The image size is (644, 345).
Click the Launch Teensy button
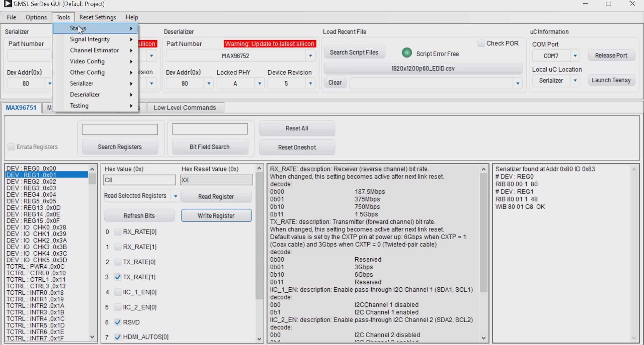click(611, 80)
